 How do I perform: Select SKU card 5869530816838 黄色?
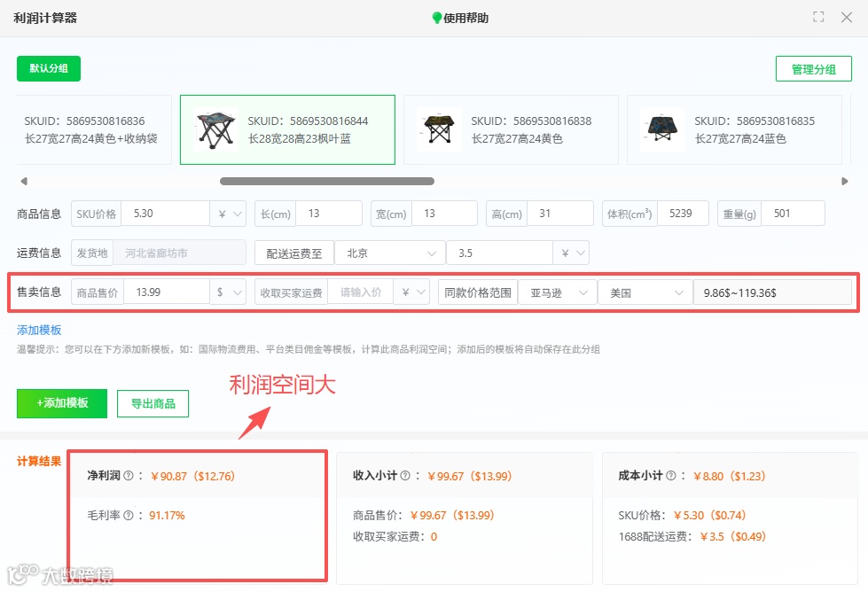(511, 130)
